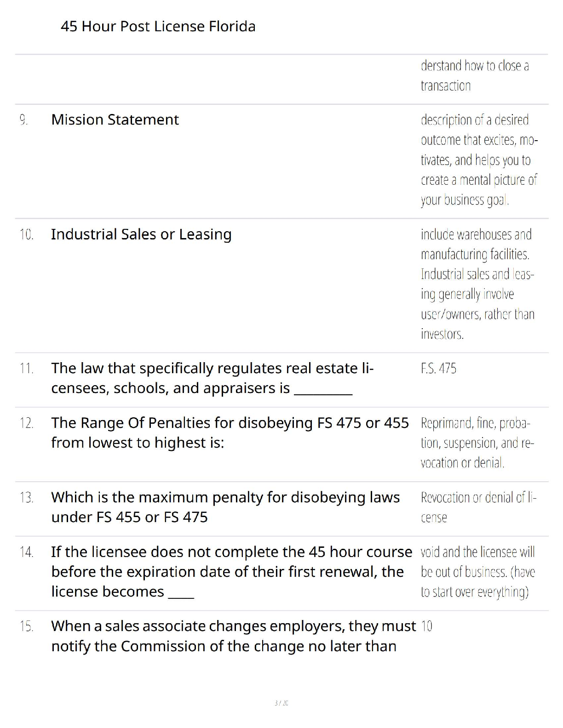Screen dimensions: 563x728
Task: Click the "close a transaction" text fragment
Action: point(475,75)
